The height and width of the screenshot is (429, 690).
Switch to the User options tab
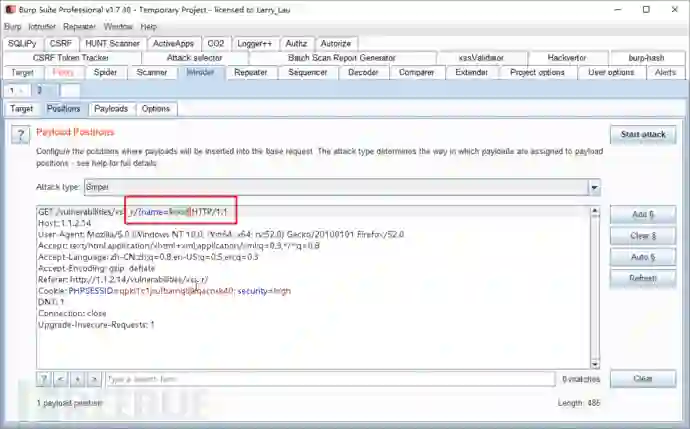[611, 73]
